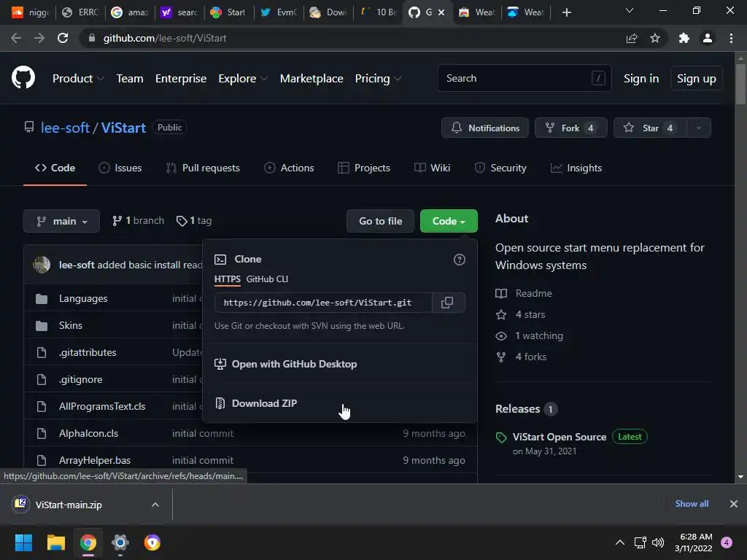The width and height of the screenshot is (747, 560).
Task: Open the Brave-like lion icon in taskbar
Action: [152, 542]
